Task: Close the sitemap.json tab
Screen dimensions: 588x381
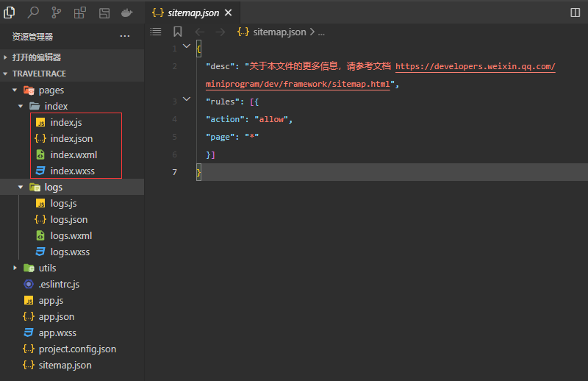Action: 228,13
